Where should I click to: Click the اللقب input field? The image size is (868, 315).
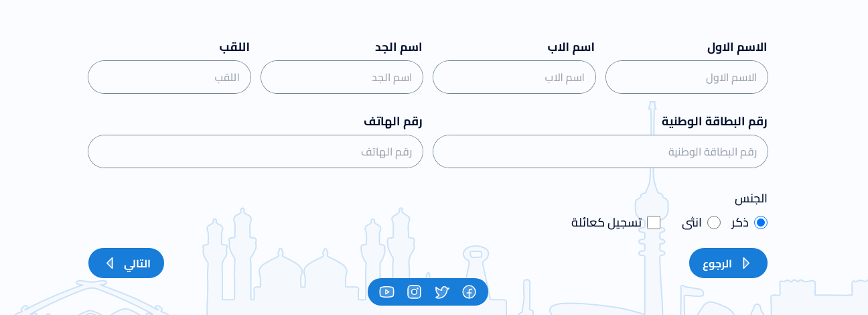pos(169,77)
